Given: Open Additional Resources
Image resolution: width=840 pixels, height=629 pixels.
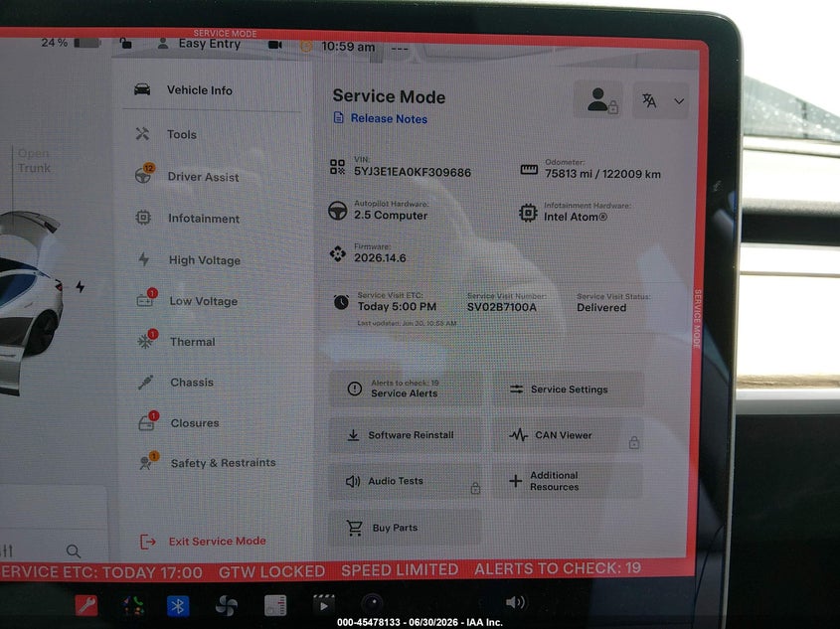Looking at the screenshot, I should click(x=568, y=481).
